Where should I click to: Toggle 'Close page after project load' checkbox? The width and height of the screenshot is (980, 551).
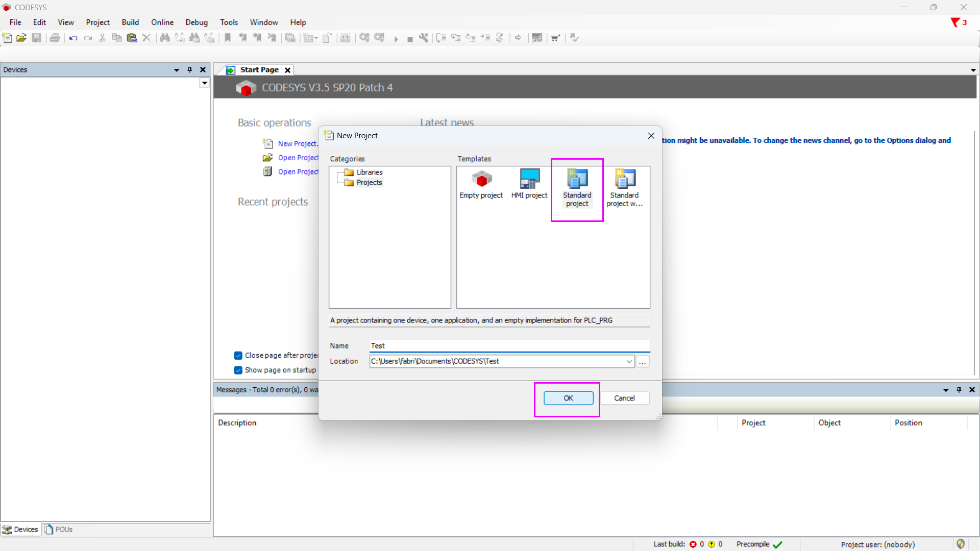pos(238,356)
